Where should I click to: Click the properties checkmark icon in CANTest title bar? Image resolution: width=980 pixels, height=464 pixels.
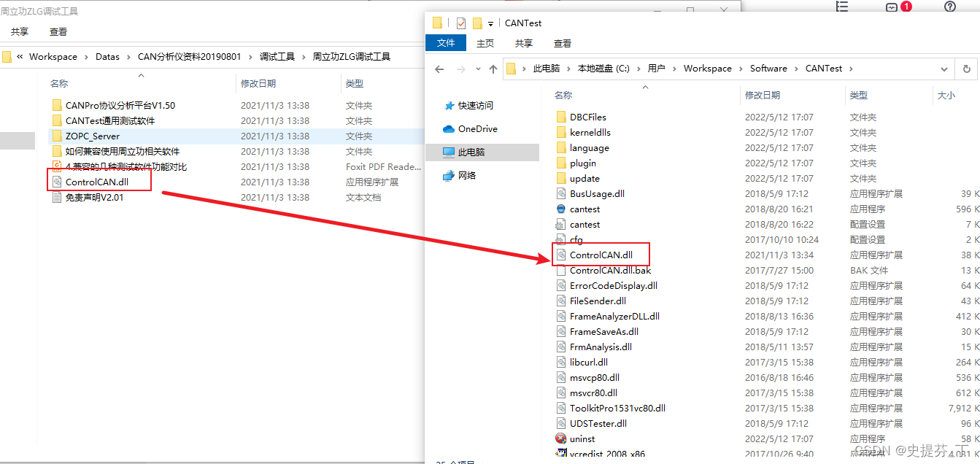[461, 23]
